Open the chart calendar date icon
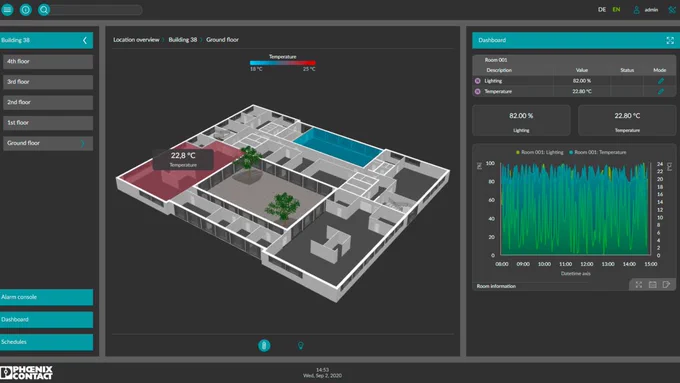The image size is (680, 383). click(x=652, y=285)
